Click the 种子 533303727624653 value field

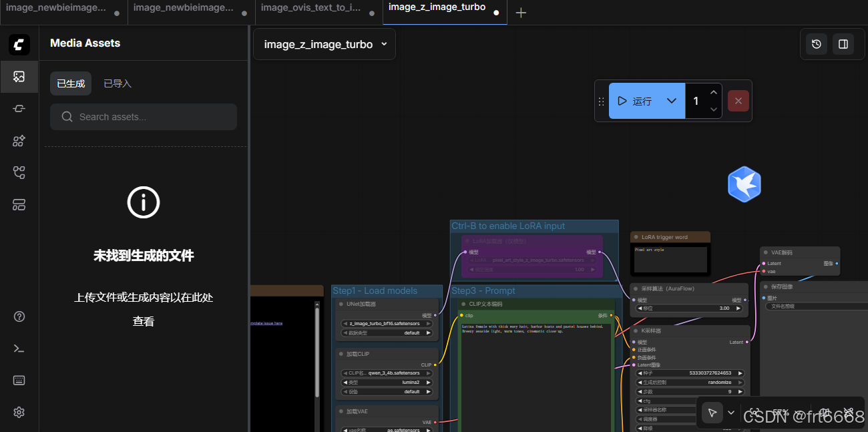[x=690, y=373]
